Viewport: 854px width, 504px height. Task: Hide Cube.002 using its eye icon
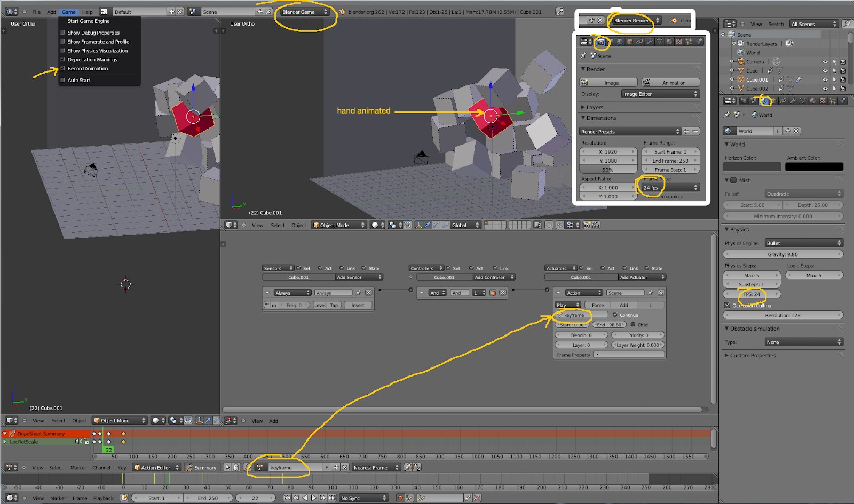coord(825,87)
